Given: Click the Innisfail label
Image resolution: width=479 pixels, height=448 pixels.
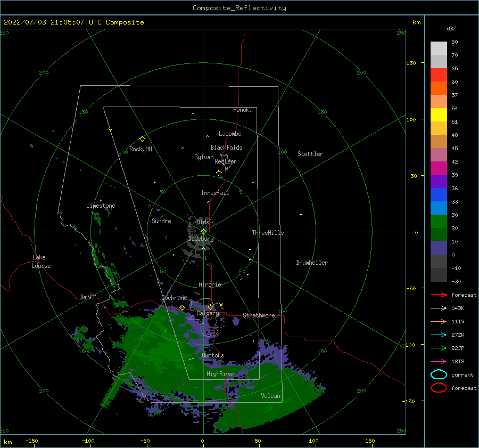Looking at the screenshot, I should click(x=215, y=193).
